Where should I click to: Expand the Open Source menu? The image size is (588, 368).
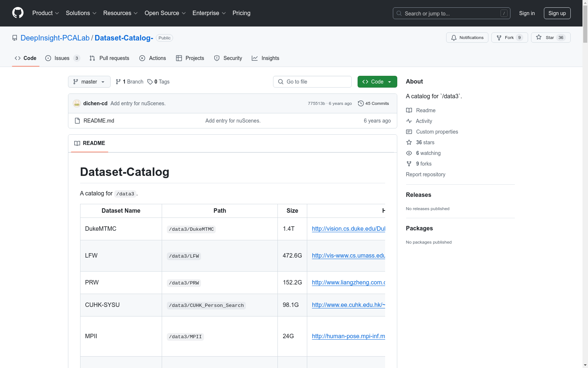click(165, 13)
